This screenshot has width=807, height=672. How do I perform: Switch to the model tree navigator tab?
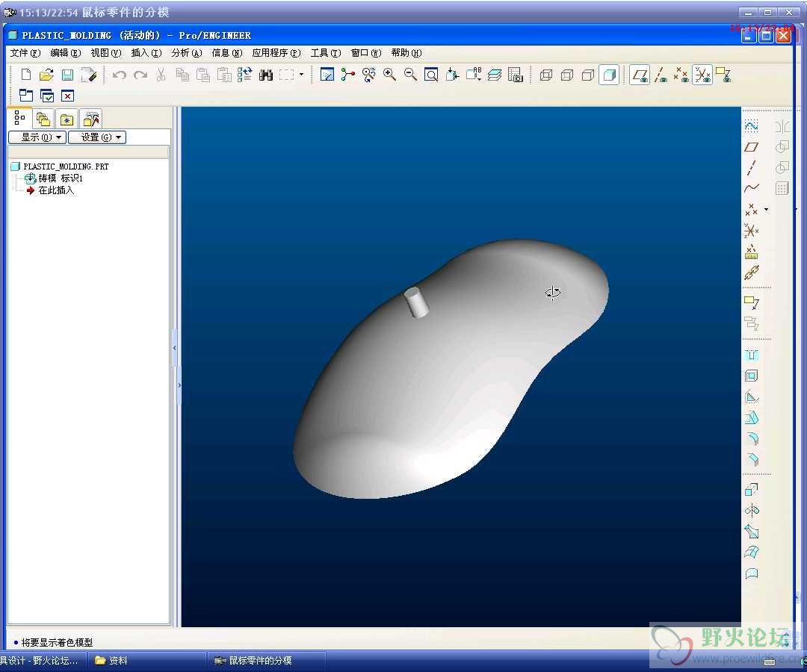(19, 118)
